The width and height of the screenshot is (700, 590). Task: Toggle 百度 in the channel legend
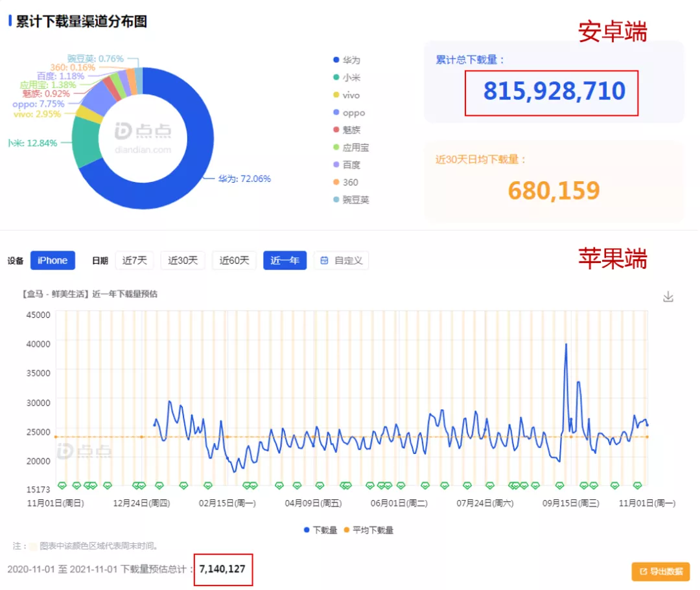tap(347, 165)
